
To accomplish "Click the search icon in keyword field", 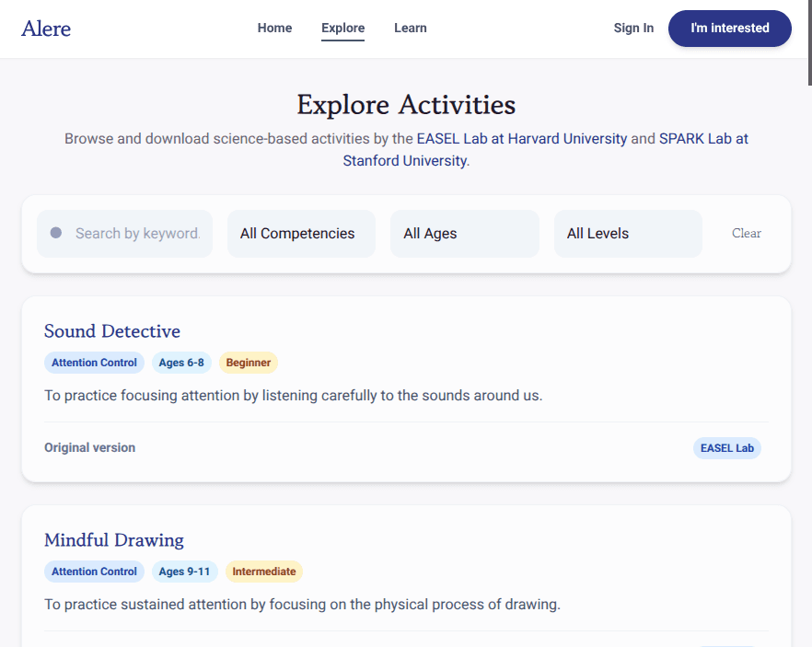I will [56, 233].
